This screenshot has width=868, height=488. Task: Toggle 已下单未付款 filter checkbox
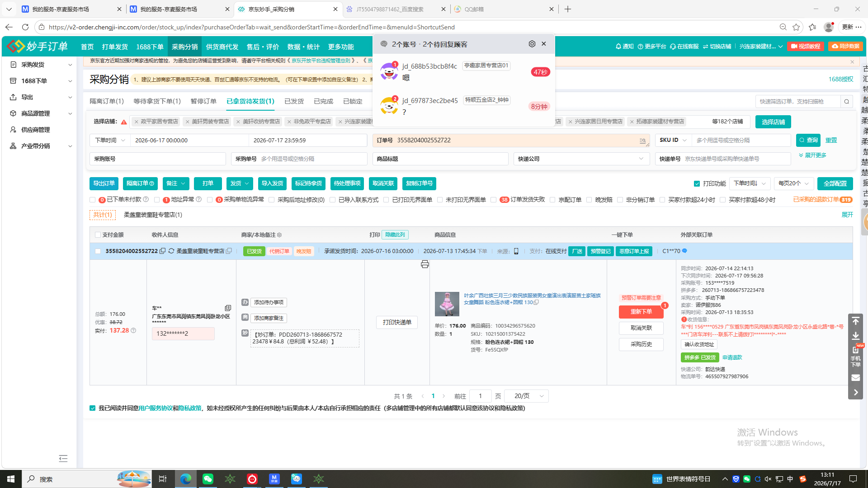93,200
